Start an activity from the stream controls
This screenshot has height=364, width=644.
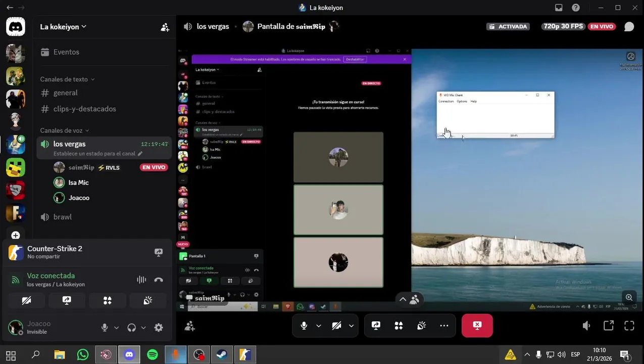[x=399, y=326]
